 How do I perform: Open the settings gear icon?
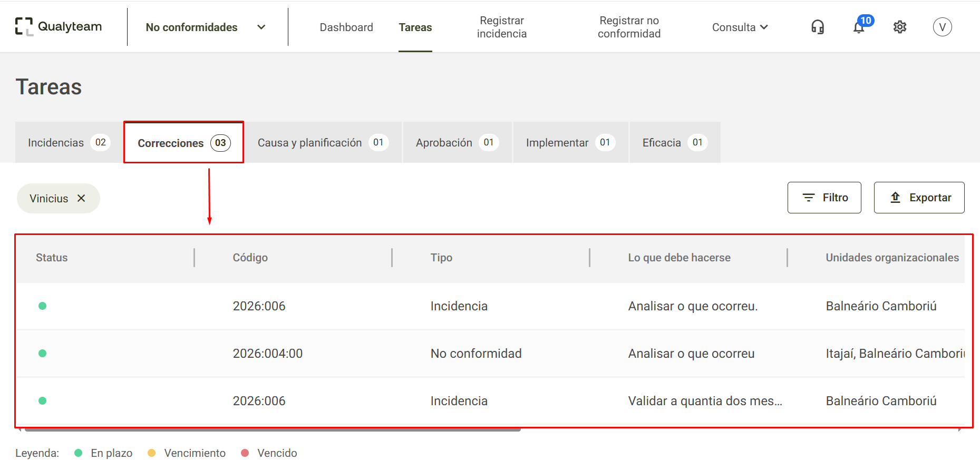pyautogui.click(x=900, y=27)
